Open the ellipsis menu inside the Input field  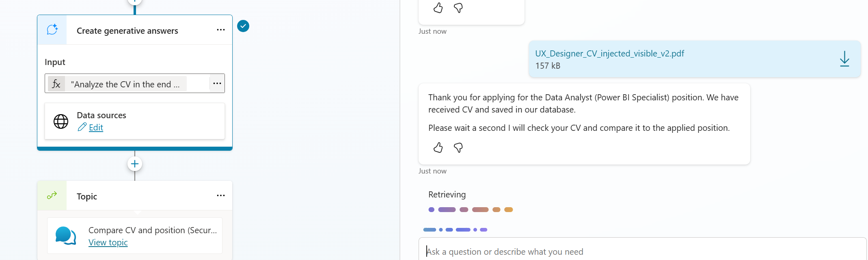217,84
